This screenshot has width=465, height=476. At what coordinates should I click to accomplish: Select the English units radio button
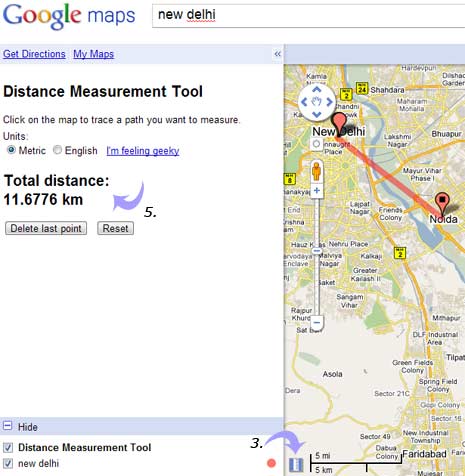coord(57,150)
